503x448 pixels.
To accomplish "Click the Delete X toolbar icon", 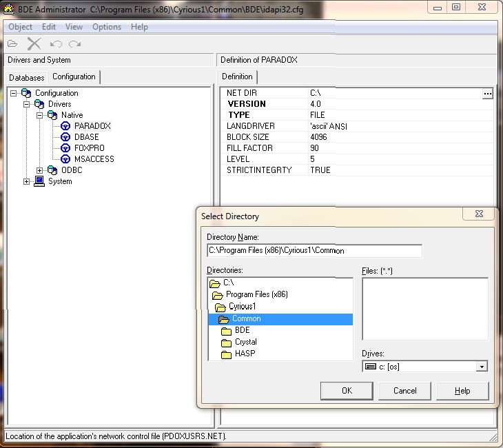I will point(34,43).
